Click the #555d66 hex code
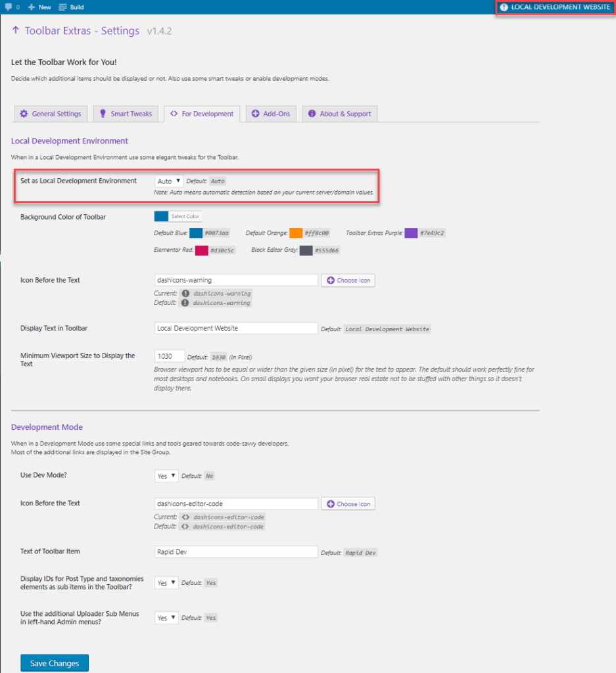 [x=327, y=250]
